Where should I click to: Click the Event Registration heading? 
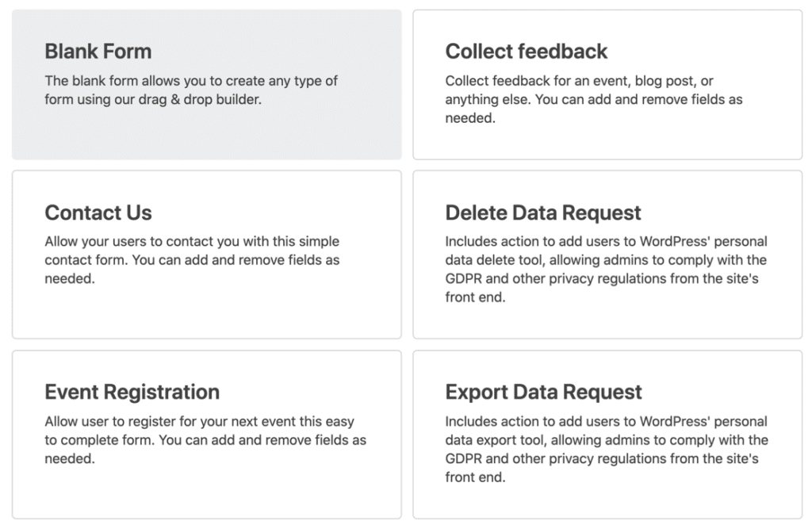click(132, 392)
